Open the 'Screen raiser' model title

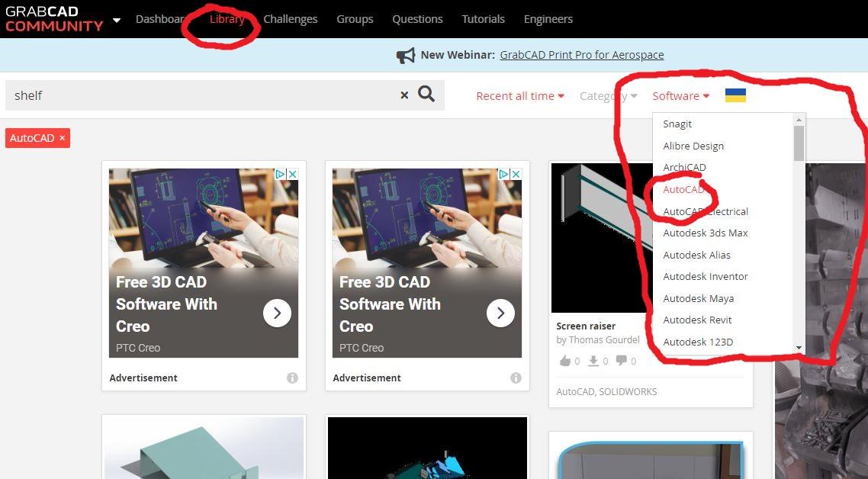(x=586, y=326)
